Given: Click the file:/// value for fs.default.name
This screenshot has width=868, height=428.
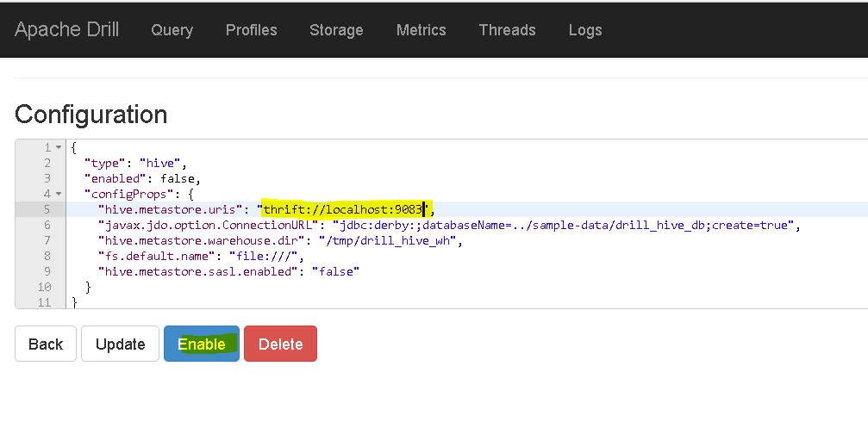Looking at the screenshot, I should 264,256.
